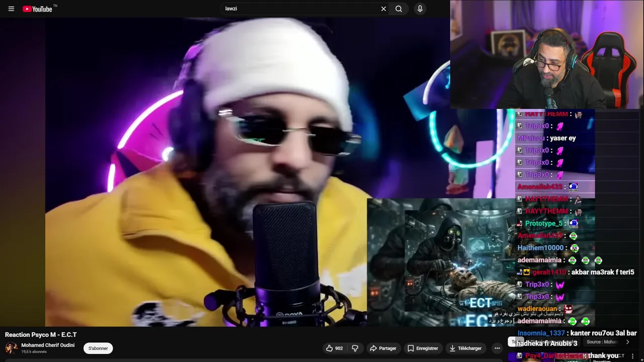Click chat user 'Amenallah435' near the top
Image resolution: width=644 pixels, height=362 pixels.
click(539, 187)
